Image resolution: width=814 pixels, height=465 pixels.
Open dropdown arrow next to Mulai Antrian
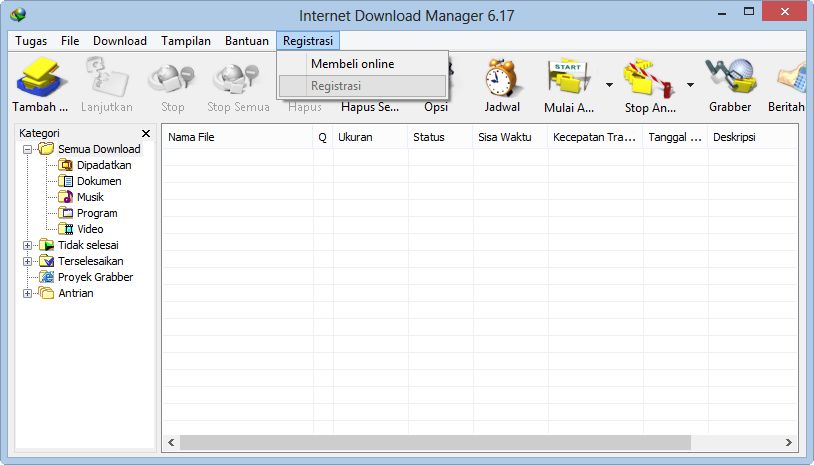[x=609, y=85]
